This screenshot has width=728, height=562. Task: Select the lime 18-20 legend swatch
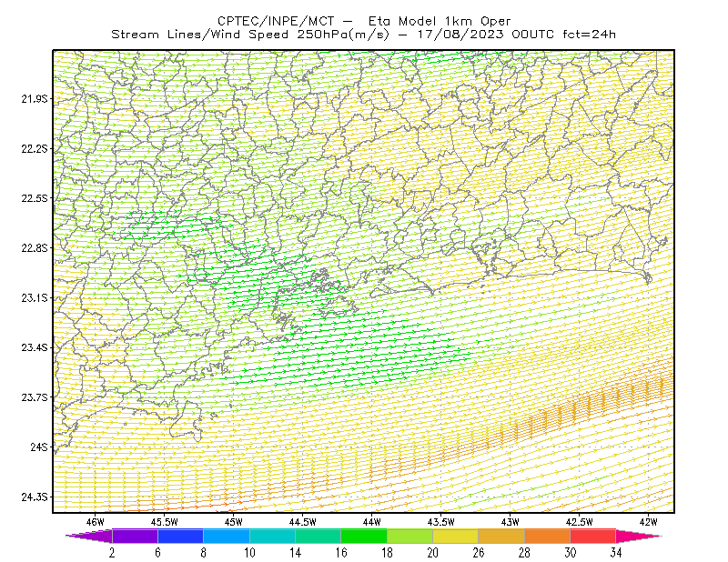point(410,536)
